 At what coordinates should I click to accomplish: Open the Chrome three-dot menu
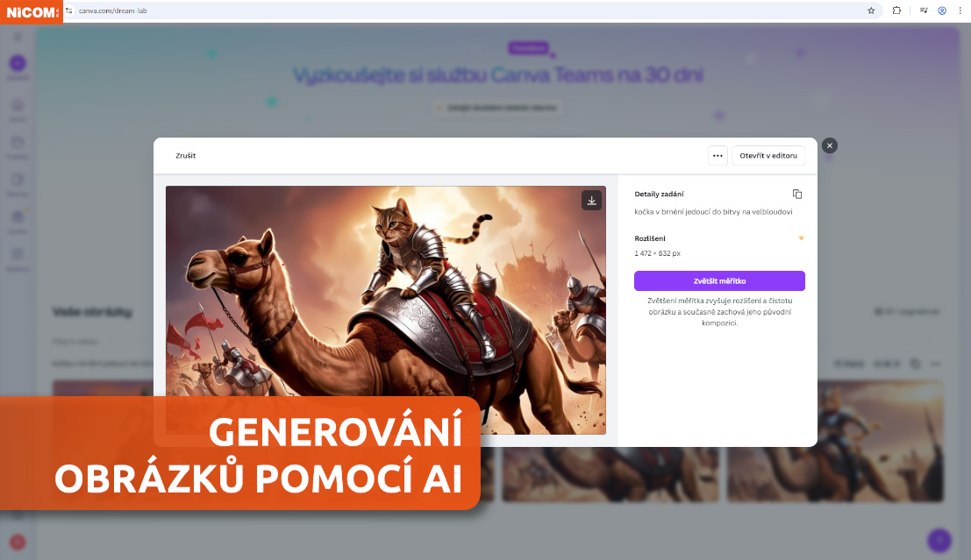coord(960,11)
